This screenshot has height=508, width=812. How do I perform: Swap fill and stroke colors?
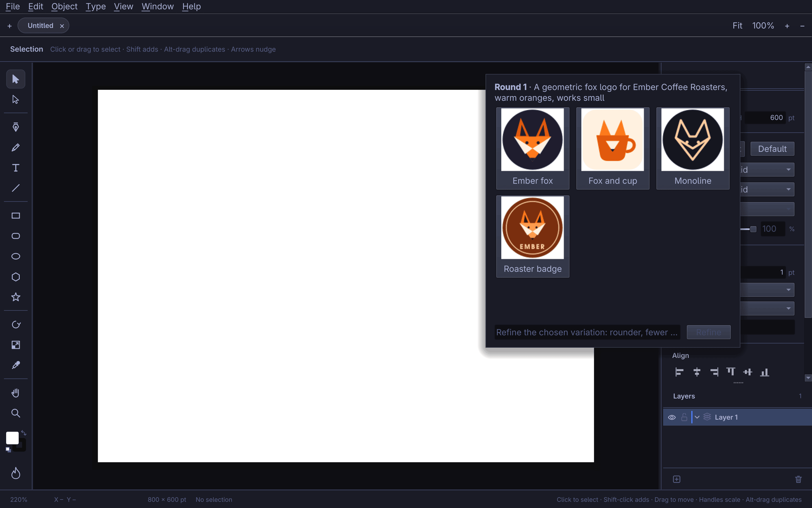(x=23, y=433)
